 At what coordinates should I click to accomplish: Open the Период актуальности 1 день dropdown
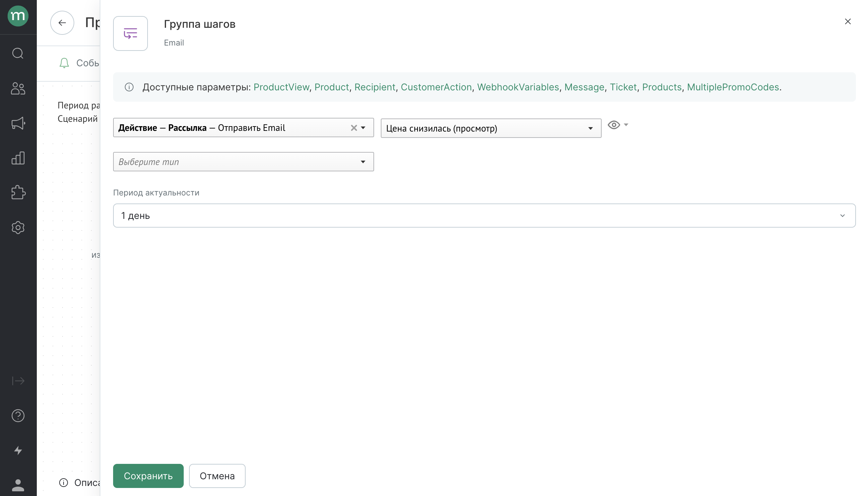(484, 216)
